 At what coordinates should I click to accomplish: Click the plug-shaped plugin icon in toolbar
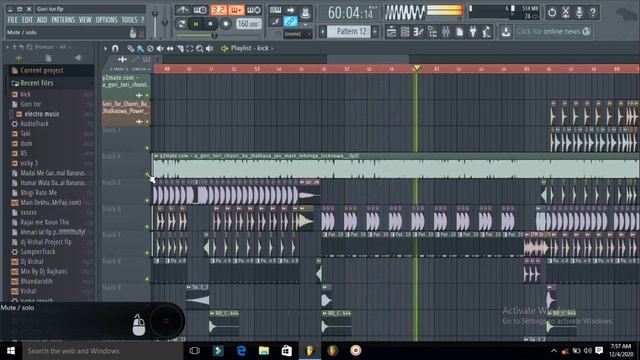[x=473, y=31]
